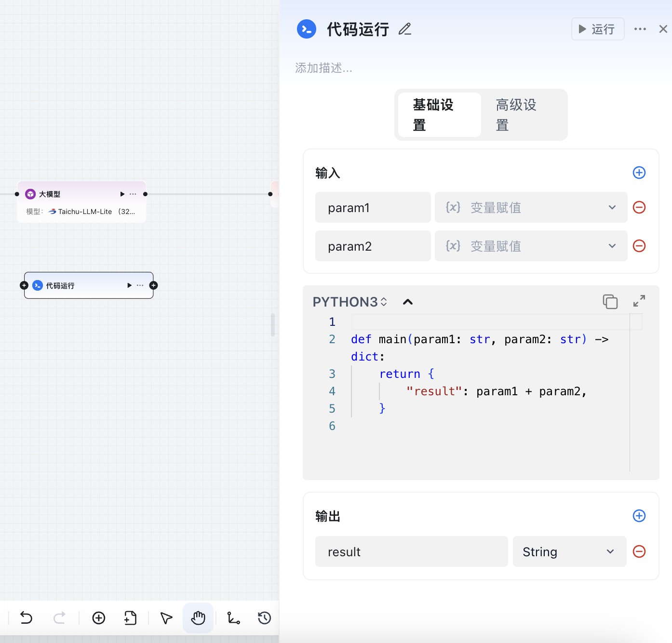
Task: Open the param1 变量赋值 dropdown
Action: click(x=531, y=207)
